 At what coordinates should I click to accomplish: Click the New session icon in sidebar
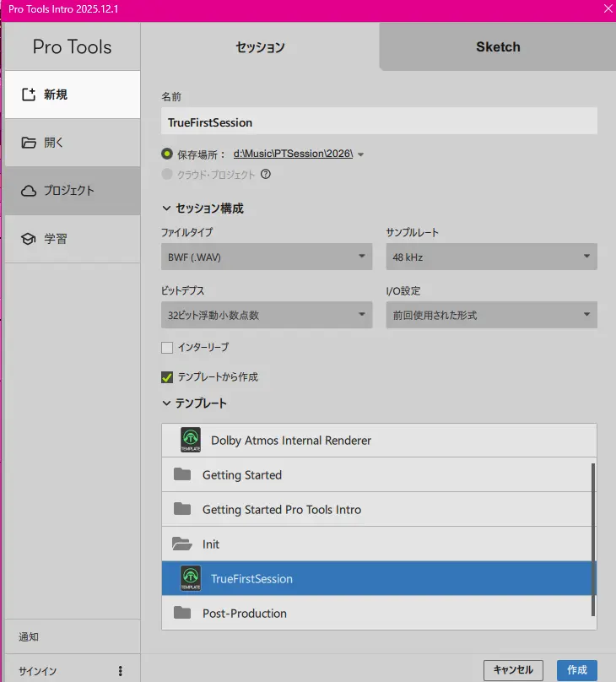point(29,95)
